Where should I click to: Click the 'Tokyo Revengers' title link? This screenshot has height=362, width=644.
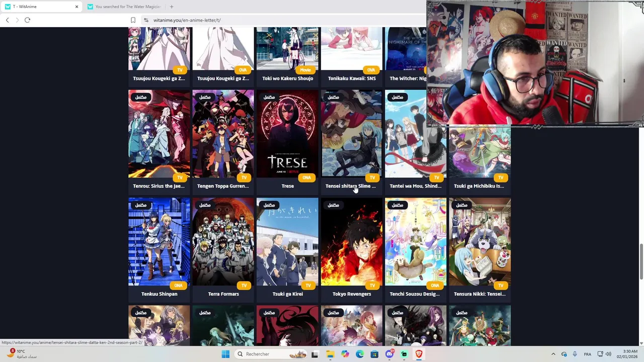pos(352,294)
